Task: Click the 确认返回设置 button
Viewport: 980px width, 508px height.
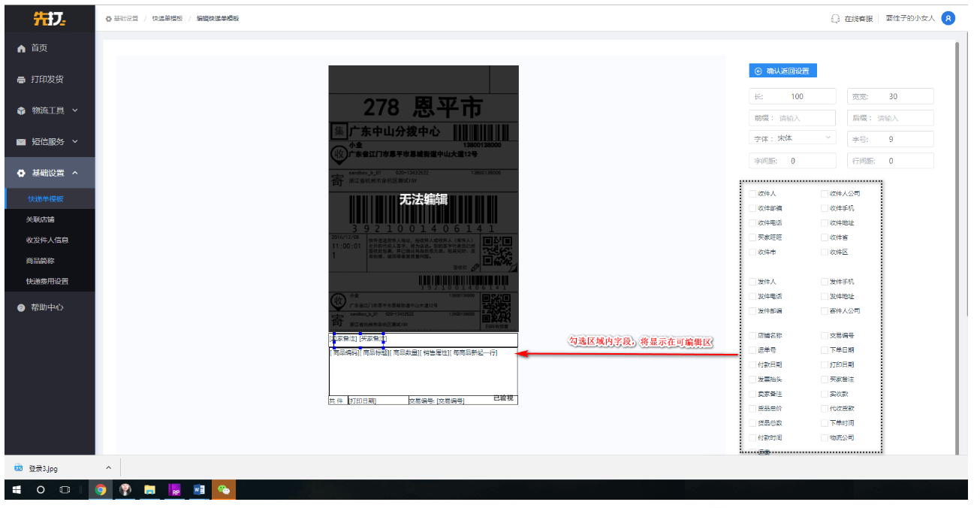Action: [x=782, y=71]
